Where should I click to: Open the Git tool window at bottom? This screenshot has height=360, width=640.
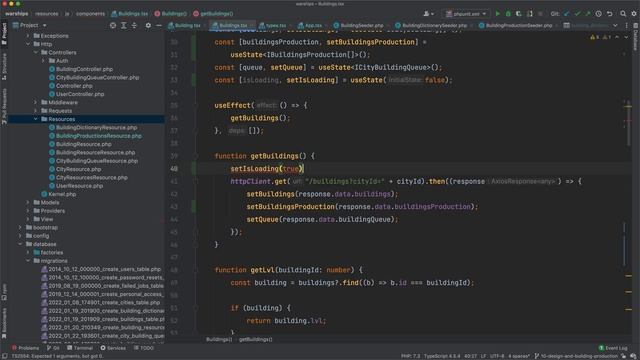53,348
